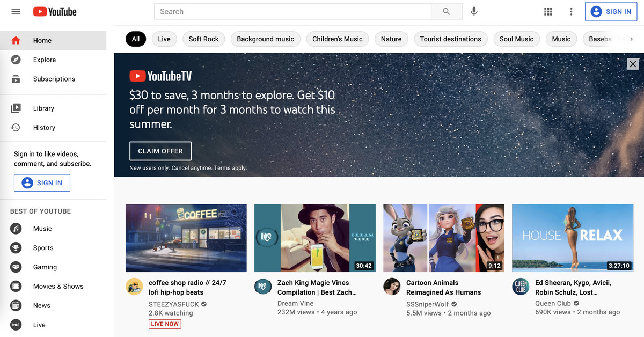Dismiss the YouTube TV banner
This screenshot has height=337, width=644.
tap(633, 64)
